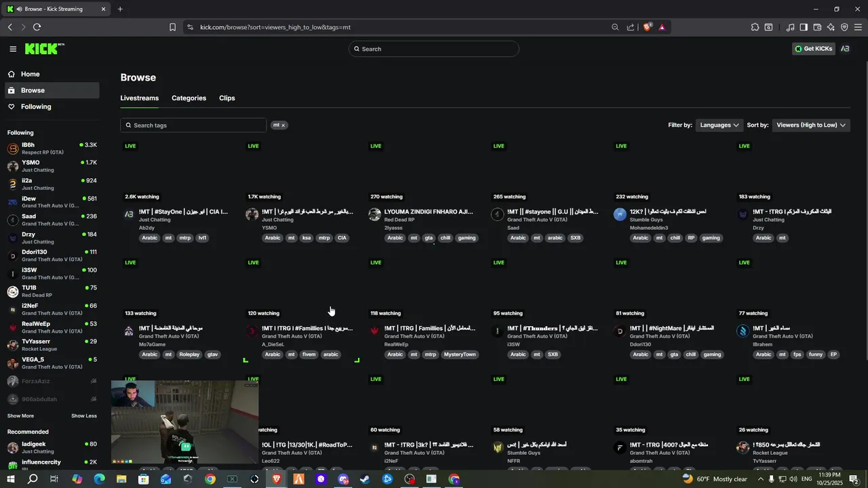Reload the page
The height and width of the screenshot is (488, 868).
pyautogui.click(x=37, y=27)
